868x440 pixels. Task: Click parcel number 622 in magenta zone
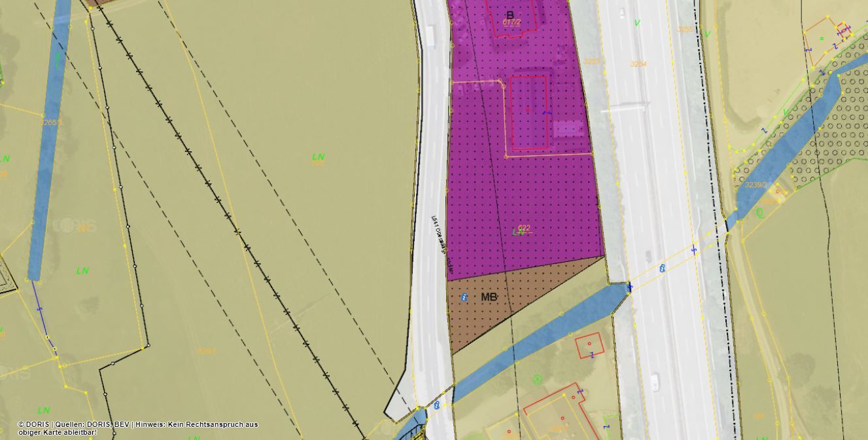[x=523, y=229]
